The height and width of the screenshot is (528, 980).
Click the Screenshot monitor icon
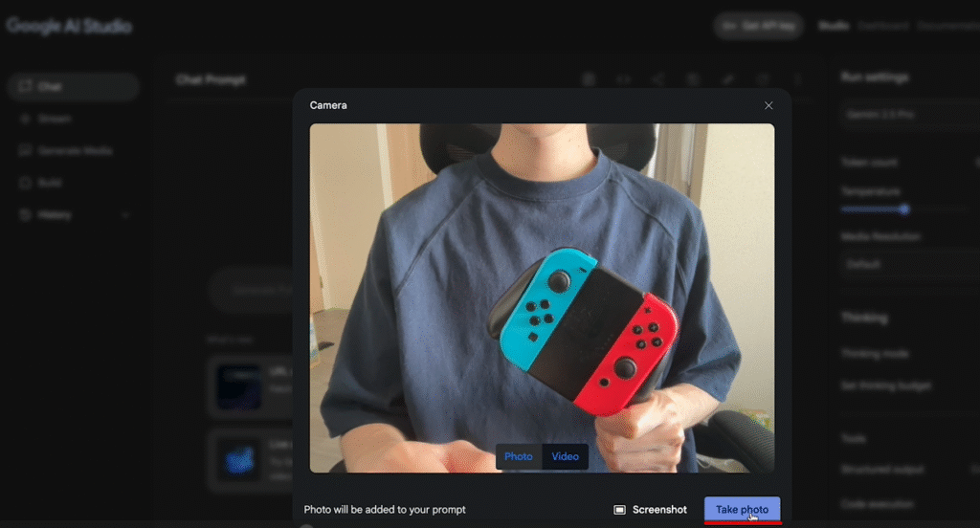(x=619, y=510)
